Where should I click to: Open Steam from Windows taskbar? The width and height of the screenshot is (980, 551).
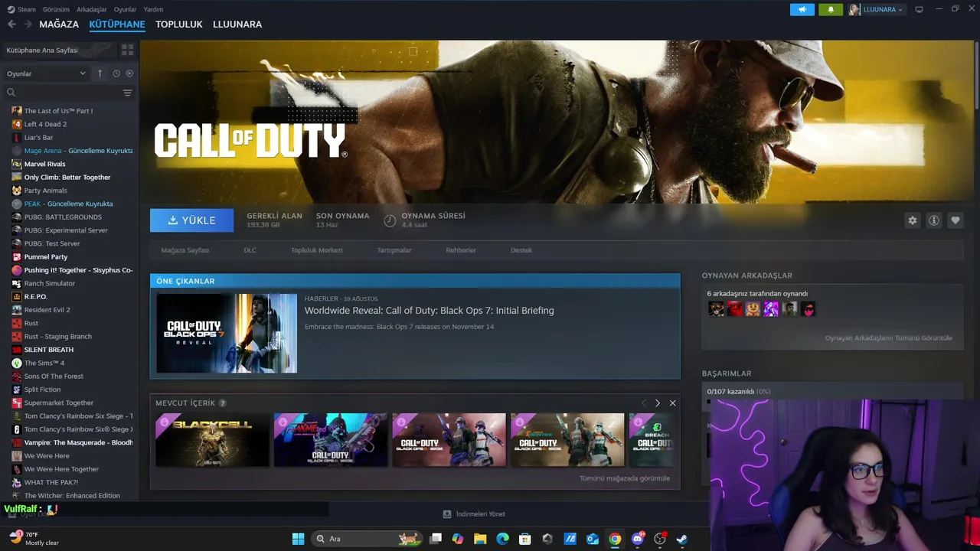coord(681,539)
